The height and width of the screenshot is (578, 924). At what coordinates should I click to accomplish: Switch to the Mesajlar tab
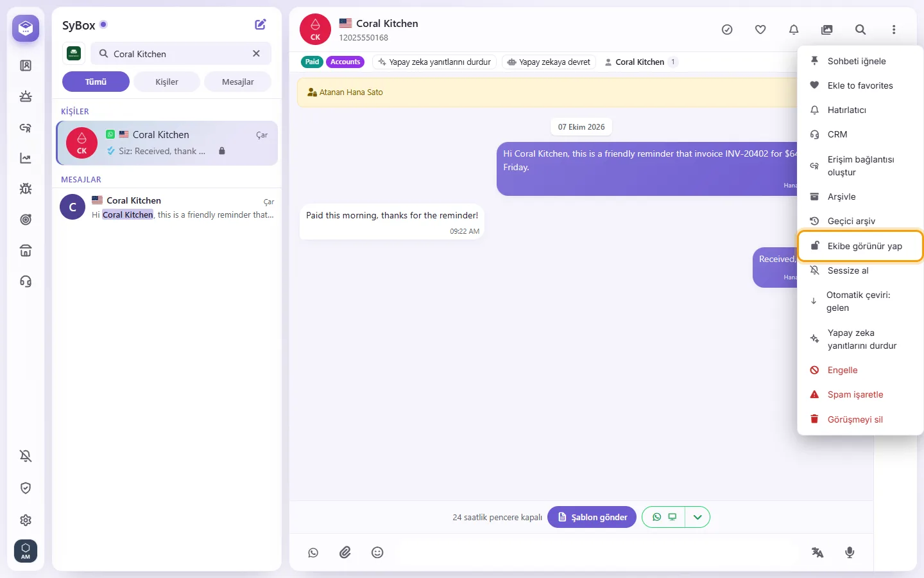pyautogui.click(x=238, y=82)
